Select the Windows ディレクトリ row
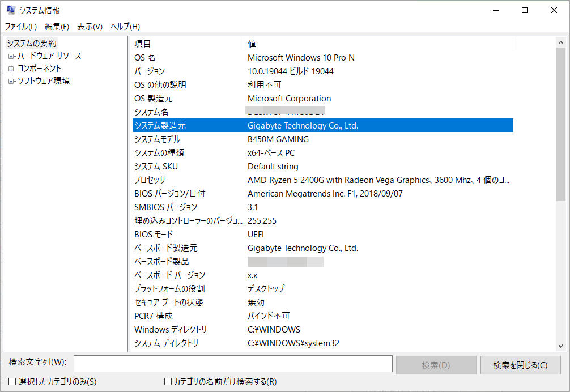This screenshot has width=570, height=392. (323, 330)
